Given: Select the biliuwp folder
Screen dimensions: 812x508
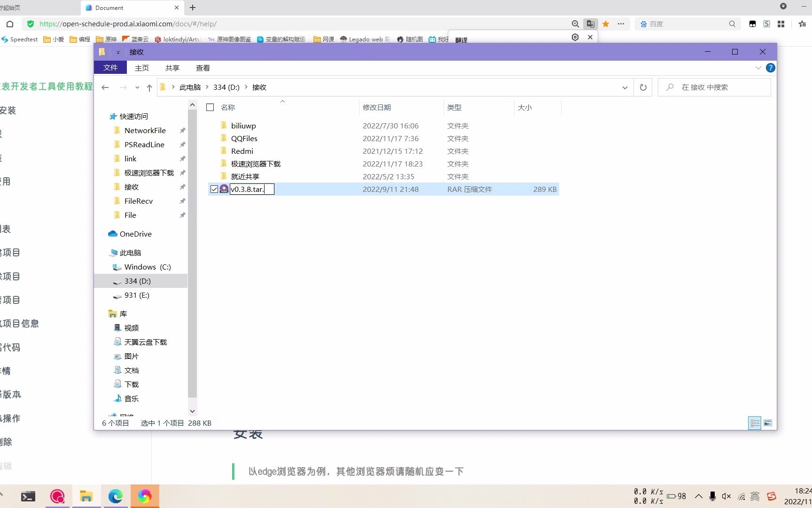Looking at the screenshot, I should point(243,126).
